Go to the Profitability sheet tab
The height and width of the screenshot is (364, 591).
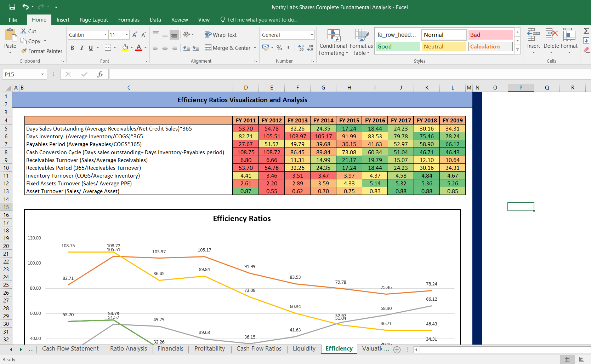210,349
